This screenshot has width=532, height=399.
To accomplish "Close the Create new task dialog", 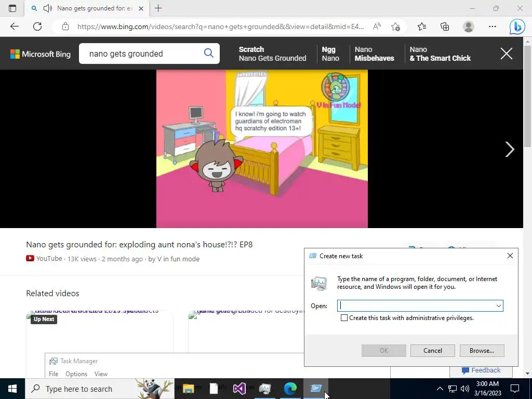I will pyautogui.click(x=510, y=256).
